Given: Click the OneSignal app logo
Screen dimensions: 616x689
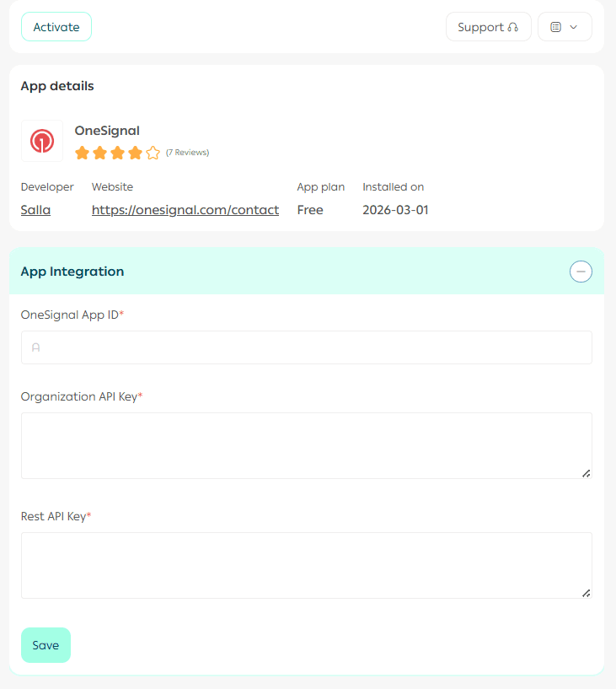Looking at the screenshot, I should 42,141.
